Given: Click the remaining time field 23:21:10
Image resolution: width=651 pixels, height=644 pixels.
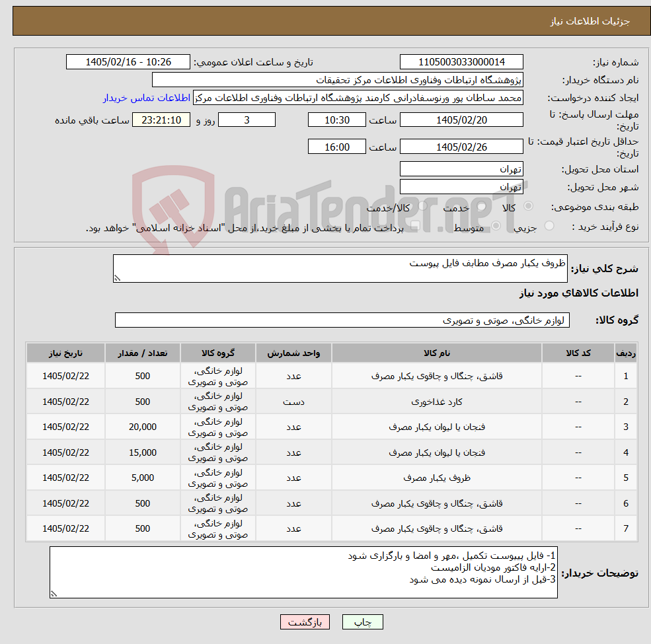Looking at the screenshot, I should [x=161, y=120].
